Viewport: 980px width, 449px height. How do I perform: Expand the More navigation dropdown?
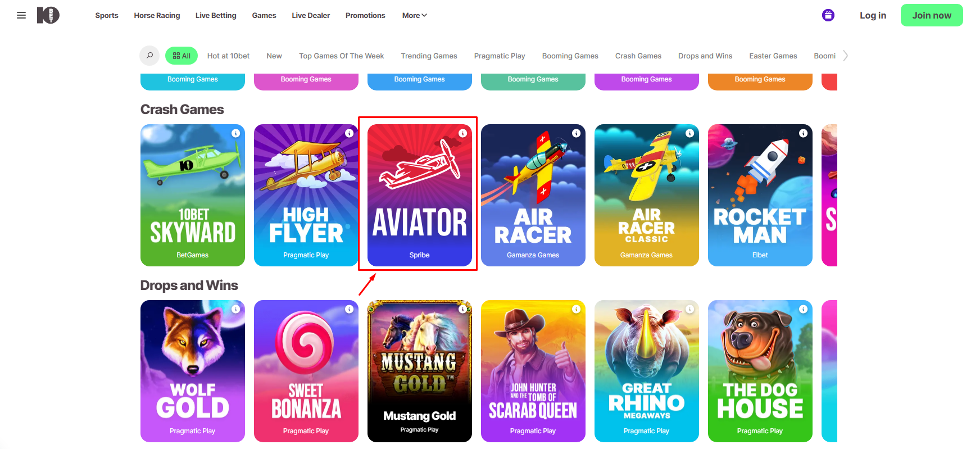[414, 15]
